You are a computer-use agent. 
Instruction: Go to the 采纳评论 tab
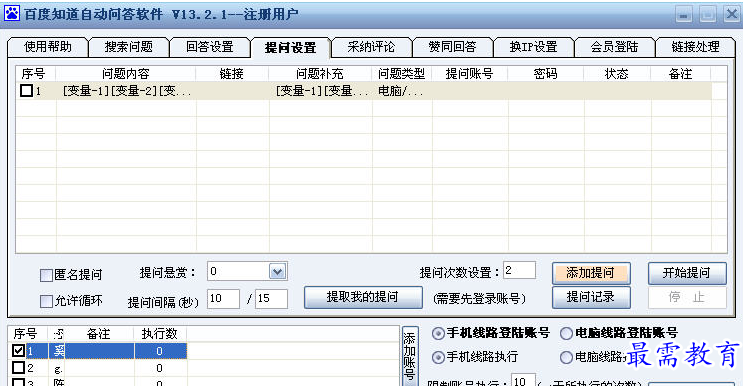coord(371,47)
